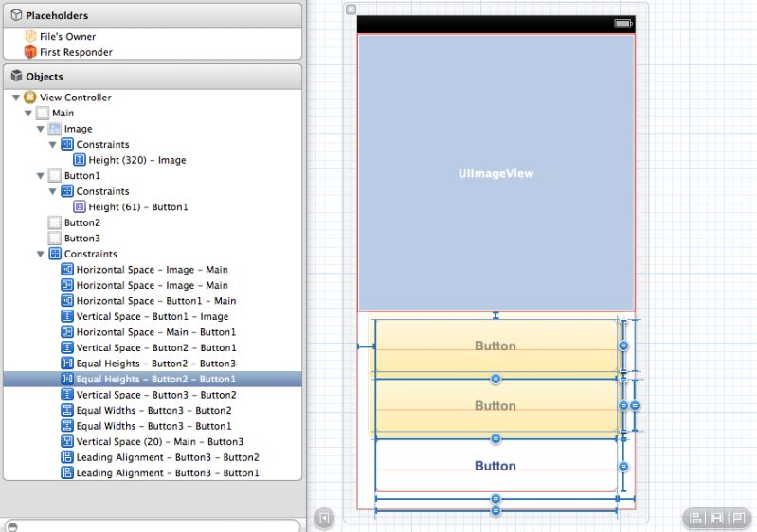
Task: Click equal-heights badge between top and middle buttons
Action: click(496, 379)
